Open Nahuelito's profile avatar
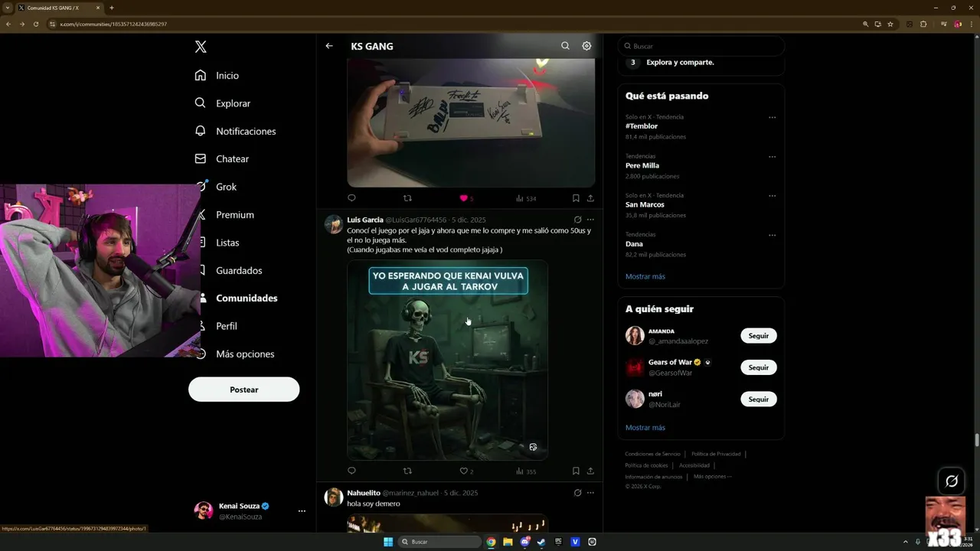 click(x=334, y=497)
